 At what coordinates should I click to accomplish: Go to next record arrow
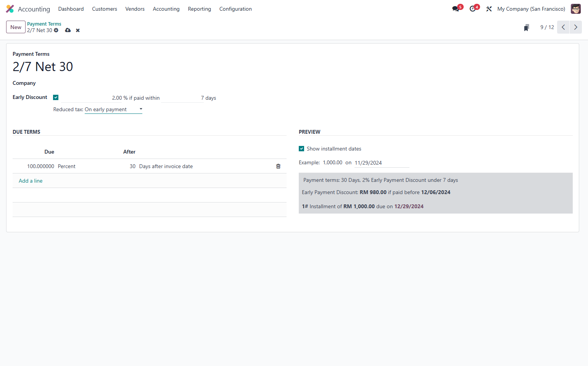[576, 27]
